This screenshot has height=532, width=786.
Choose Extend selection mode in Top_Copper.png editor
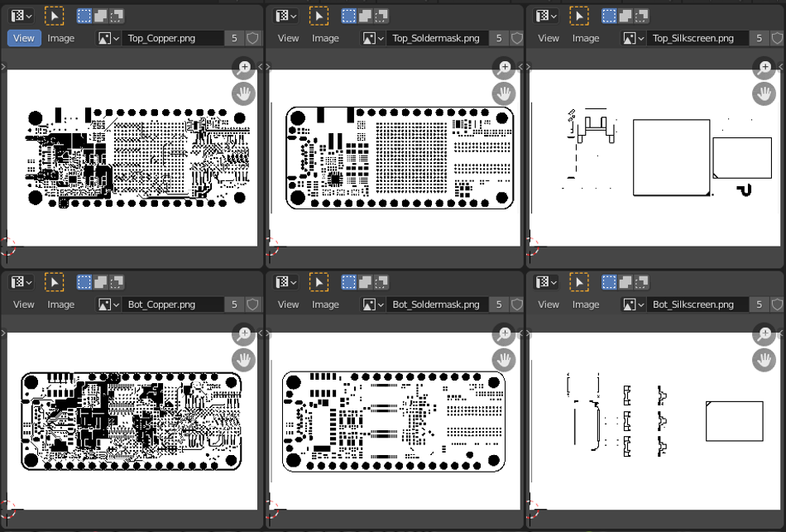click(x=100, y=16)
